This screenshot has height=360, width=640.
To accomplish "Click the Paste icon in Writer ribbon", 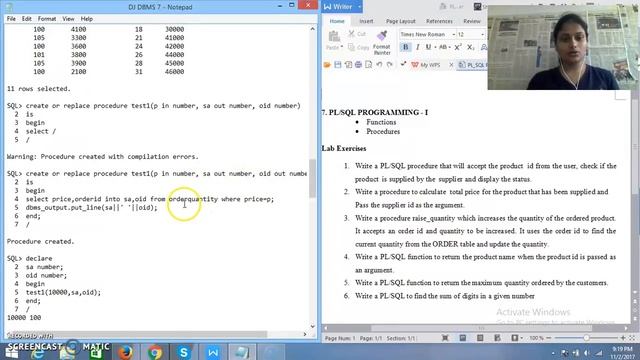I will (334, 36).
